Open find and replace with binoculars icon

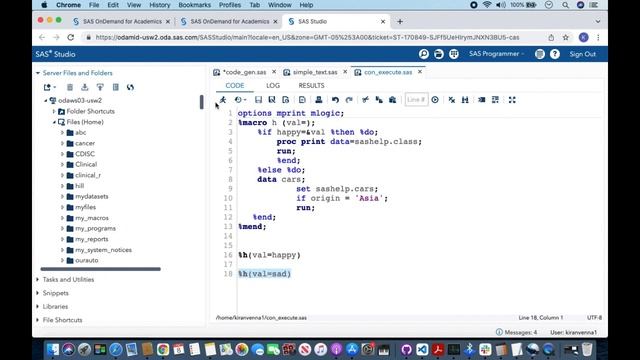[x=465, y=100]
